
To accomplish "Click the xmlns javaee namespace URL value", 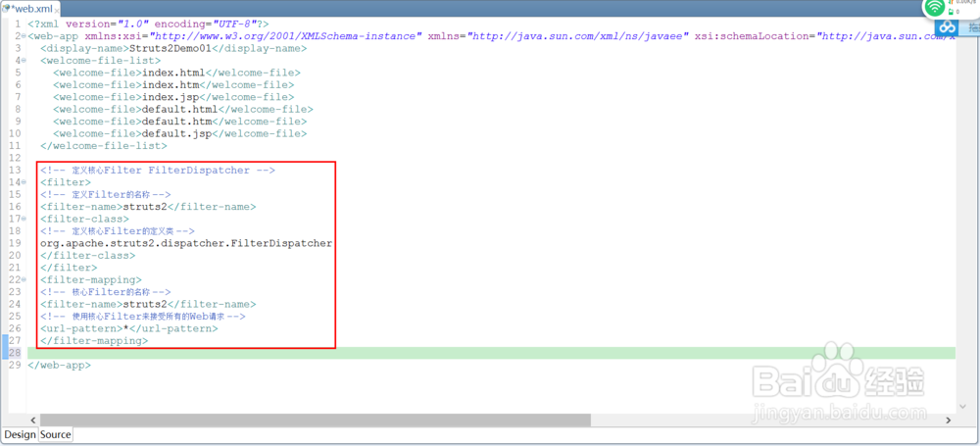I will [x=580, y=36].
